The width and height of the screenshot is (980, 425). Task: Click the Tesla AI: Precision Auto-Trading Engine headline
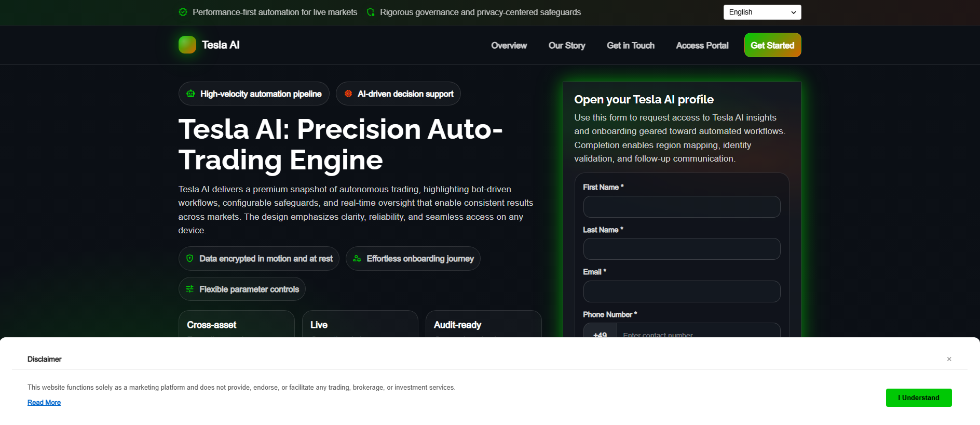[341, 144]
